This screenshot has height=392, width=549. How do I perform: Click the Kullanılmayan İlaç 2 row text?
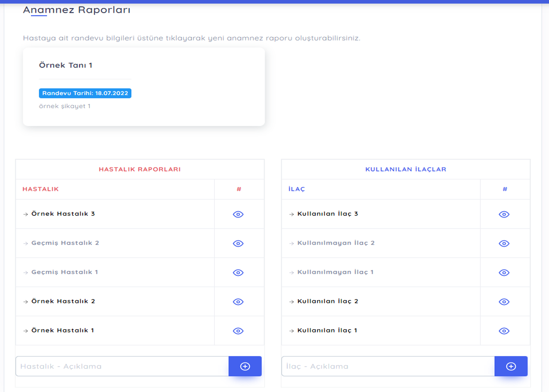click(x=336, y=243)
